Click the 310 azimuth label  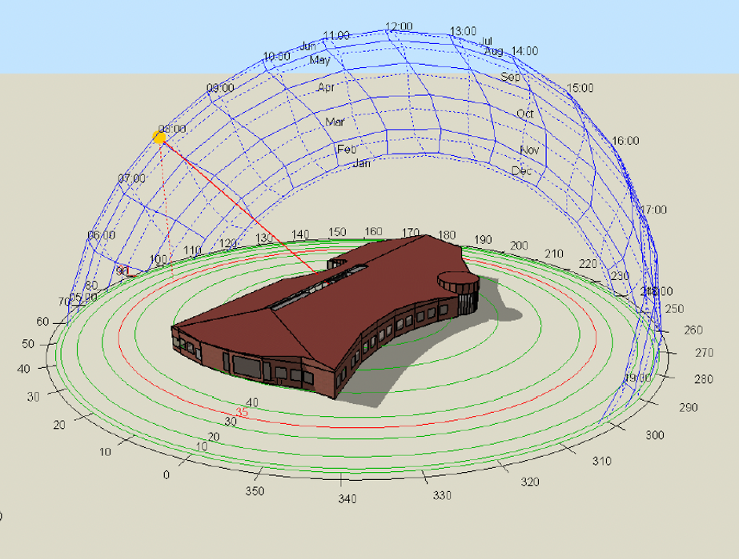pyautogui.click(x=602, y=461)
